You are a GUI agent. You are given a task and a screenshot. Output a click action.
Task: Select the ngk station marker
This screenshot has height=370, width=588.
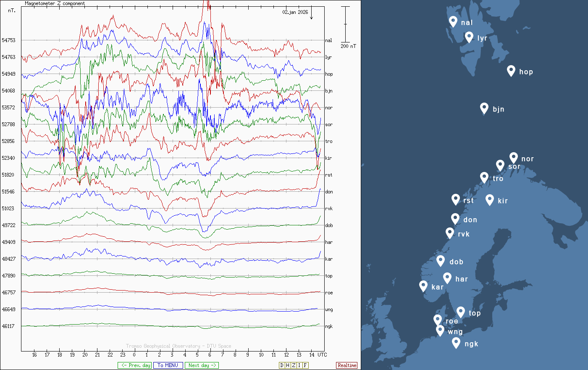456,343
